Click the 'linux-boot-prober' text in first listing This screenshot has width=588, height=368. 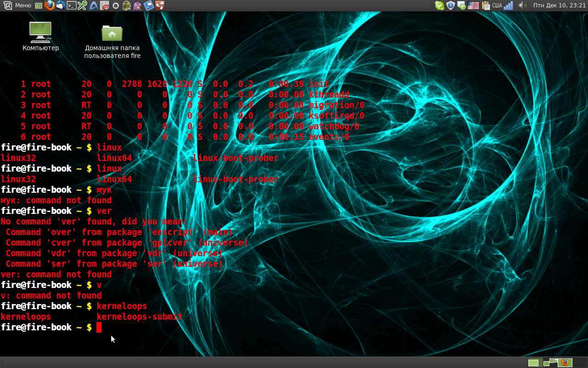[x=236, y=158]
